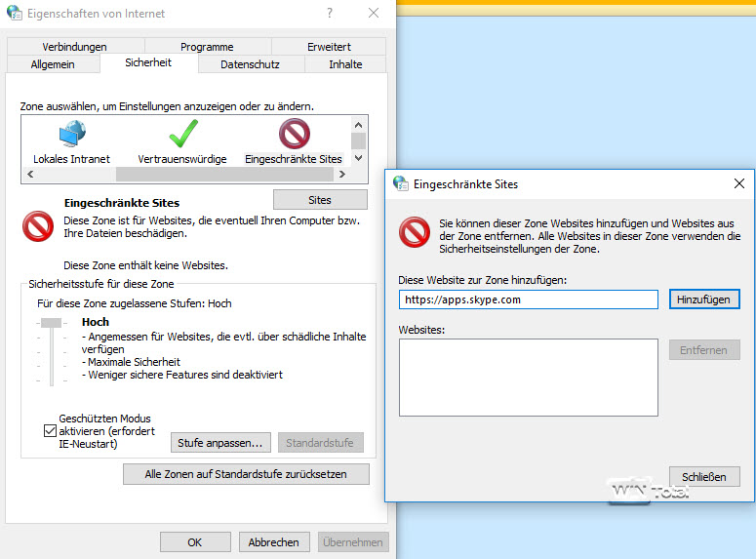This screenshot has height=559, width=756.
Task: Switch to the Datenschutz tab
Action: pyautogui.click(x=250, y=64)
